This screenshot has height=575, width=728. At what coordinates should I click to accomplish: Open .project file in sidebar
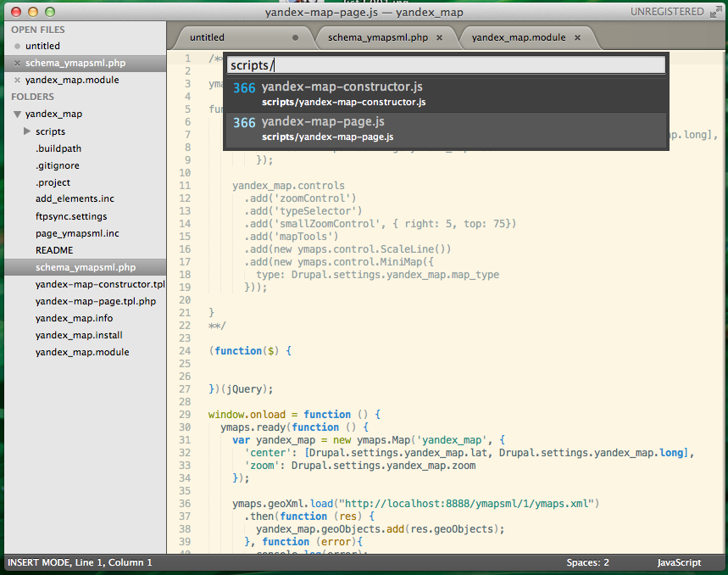53,182
